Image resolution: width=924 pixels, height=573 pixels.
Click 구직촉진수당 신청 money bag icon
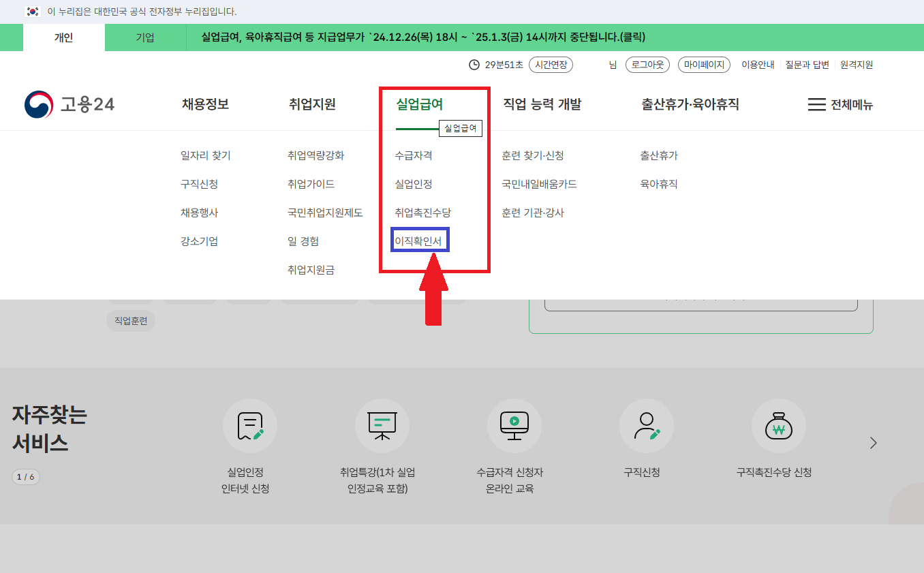pos(778,426)
